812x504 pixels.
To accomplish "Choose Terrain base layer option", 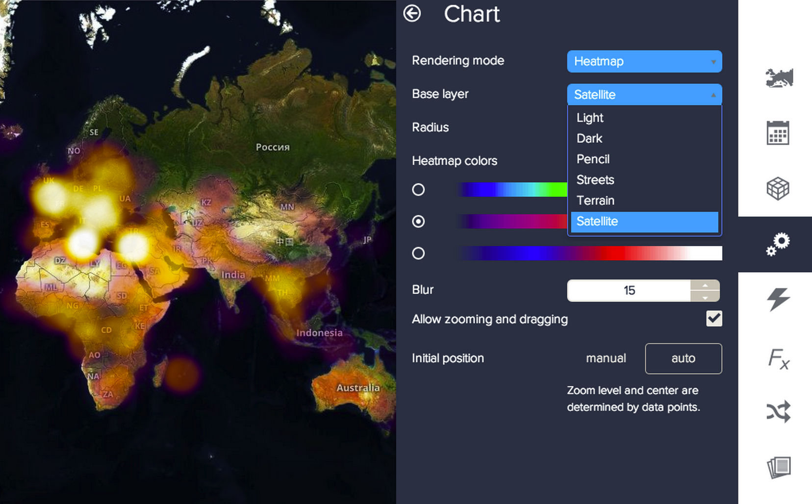I will 644,201.
